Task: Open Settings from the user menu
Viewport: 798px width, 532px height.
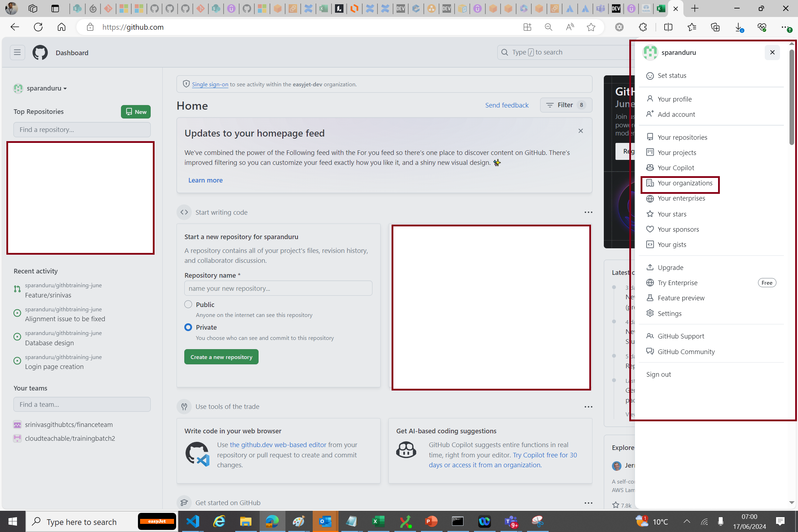Action: (x=669, y=313)
